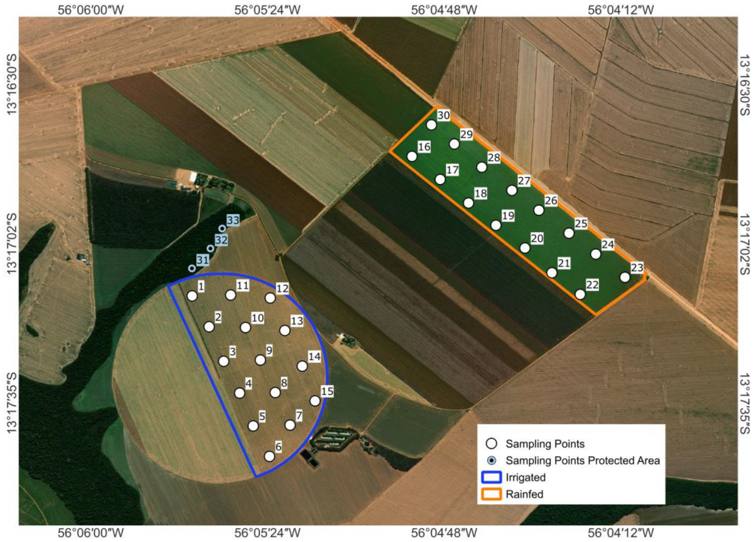Image resolution: width=756 pixels, height=542 pixels.
Task: Click protected area point 33 marker
Action: click(x=222, y=229)
